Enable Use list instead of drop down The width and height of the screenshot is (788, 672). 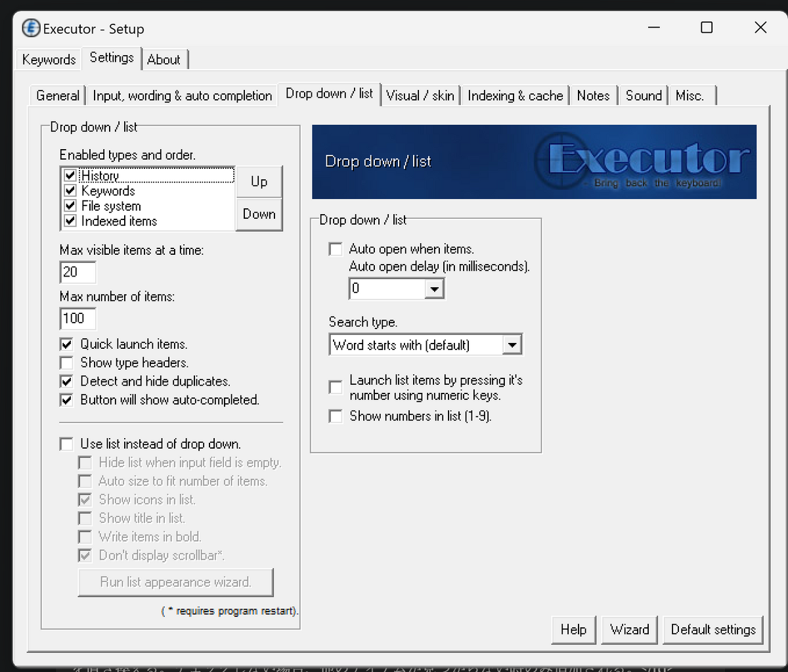coord(66,444)
